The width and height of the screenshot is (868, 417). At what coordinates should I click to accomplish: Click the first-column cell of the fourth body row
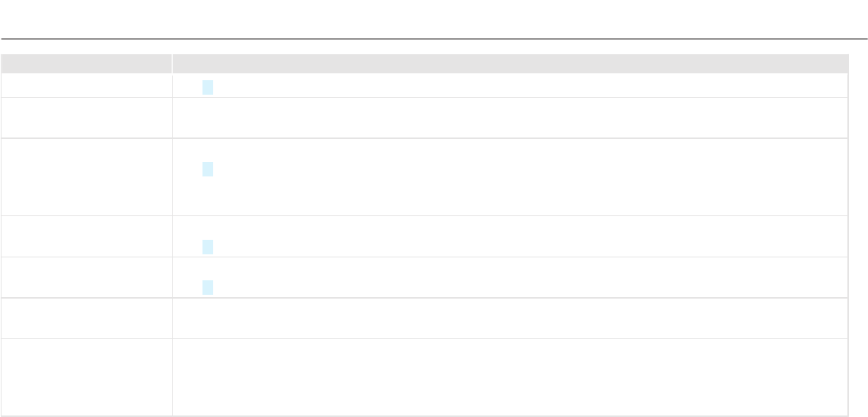point(86,237)
